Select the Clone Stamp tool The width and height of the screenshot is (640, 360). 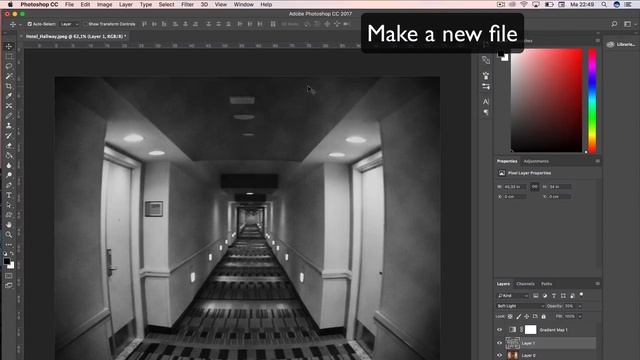coord(9,126)
